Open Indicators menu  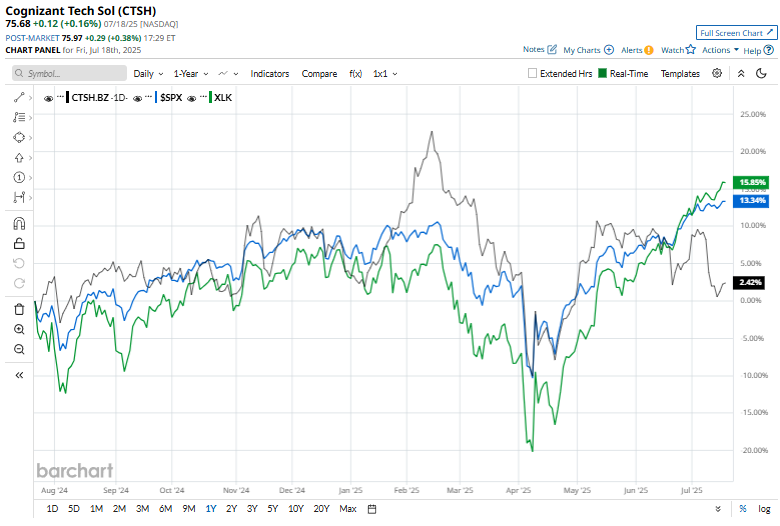click(x=270, y=74)
